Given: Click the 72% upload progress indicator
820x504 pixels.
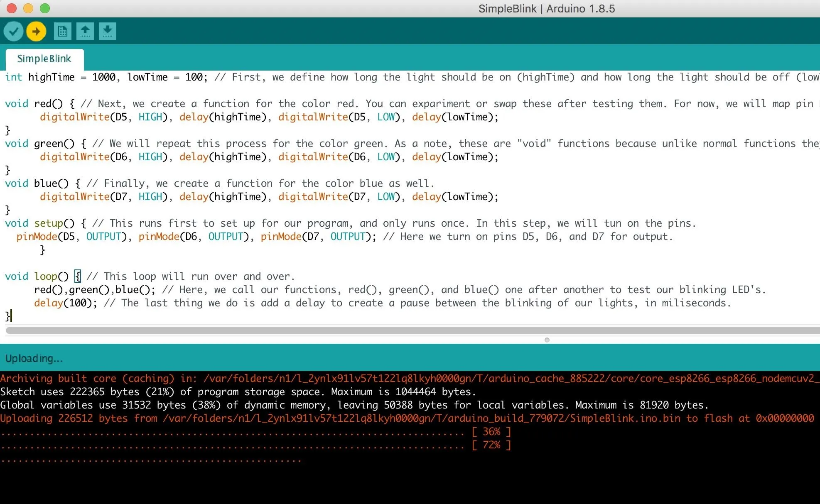Looking at the screenshot, I should point(491,445).
